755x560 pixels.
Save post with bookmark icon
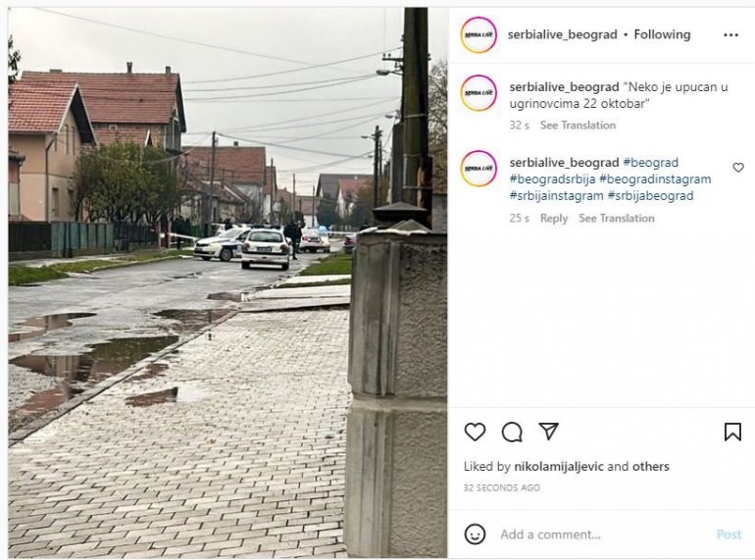[732, 432]
